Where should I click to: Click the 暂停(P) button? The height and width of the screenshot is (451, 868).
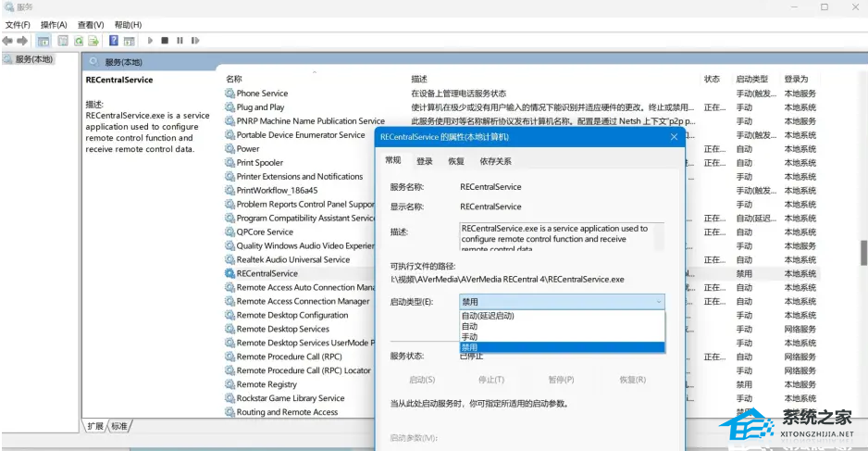click(x=562, y=380)
